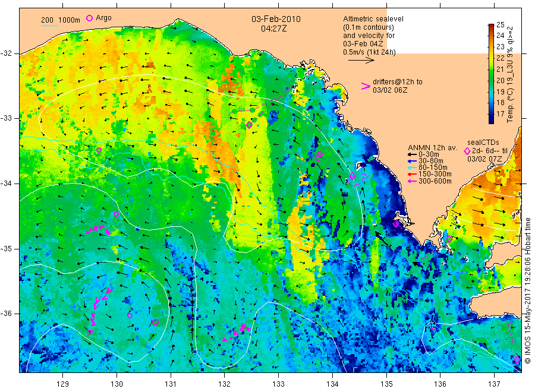Select the larger Argo circle near 130.7°E, 36.1°S
Viewport: 535px width, 392px height.
click(156, 322)
